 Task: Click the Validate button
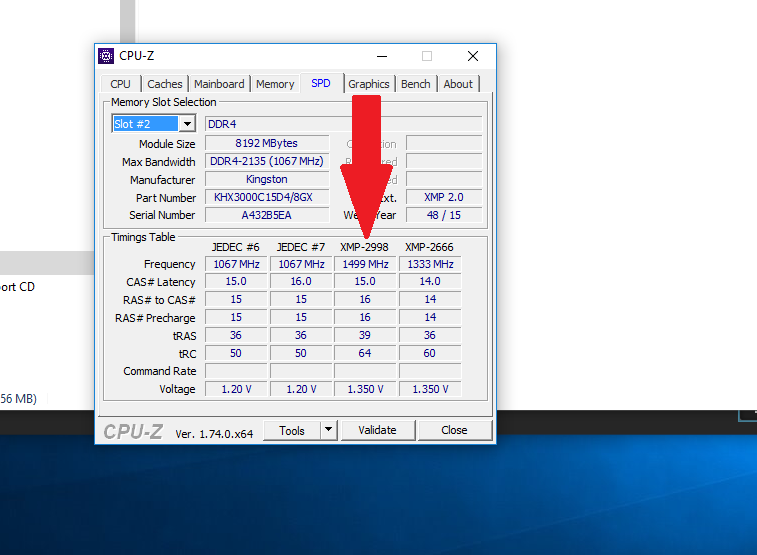pos(378,430)
